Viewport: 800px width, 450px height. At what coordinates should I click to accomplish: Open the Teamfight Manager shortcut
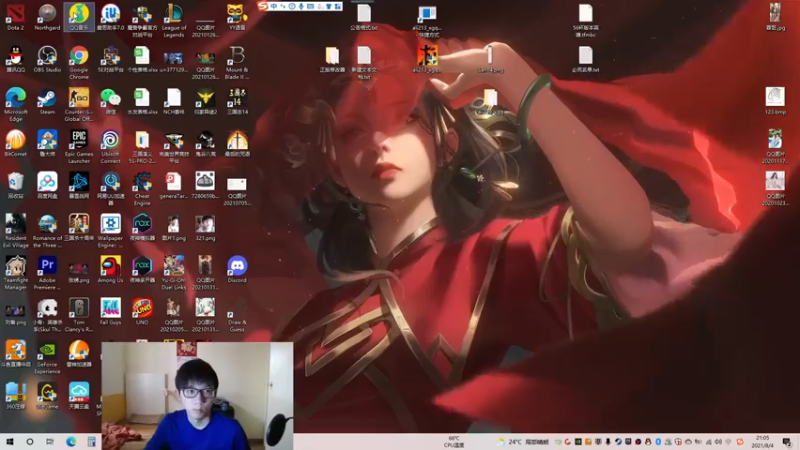(x=15, y=273)
